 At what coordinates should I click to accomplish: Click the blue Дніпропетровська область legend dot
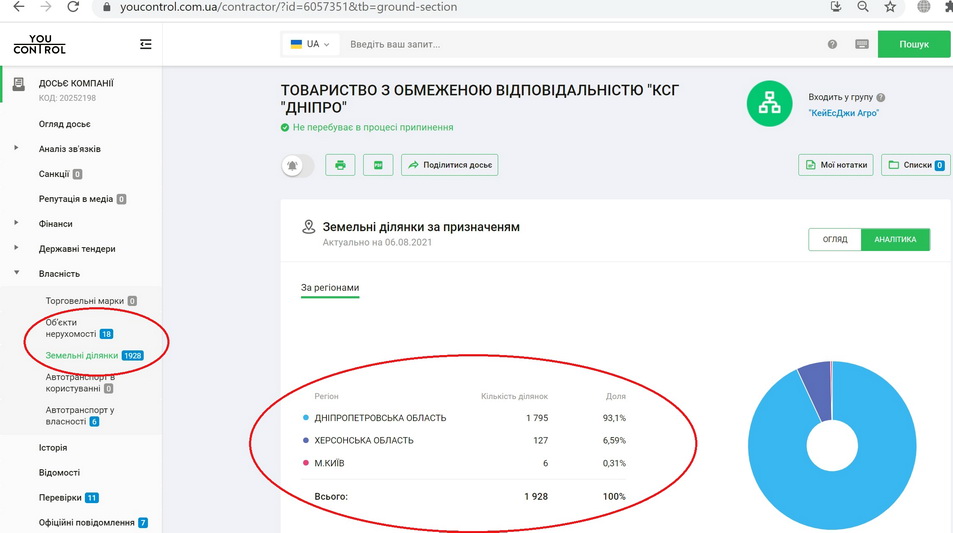coord(306,418)
